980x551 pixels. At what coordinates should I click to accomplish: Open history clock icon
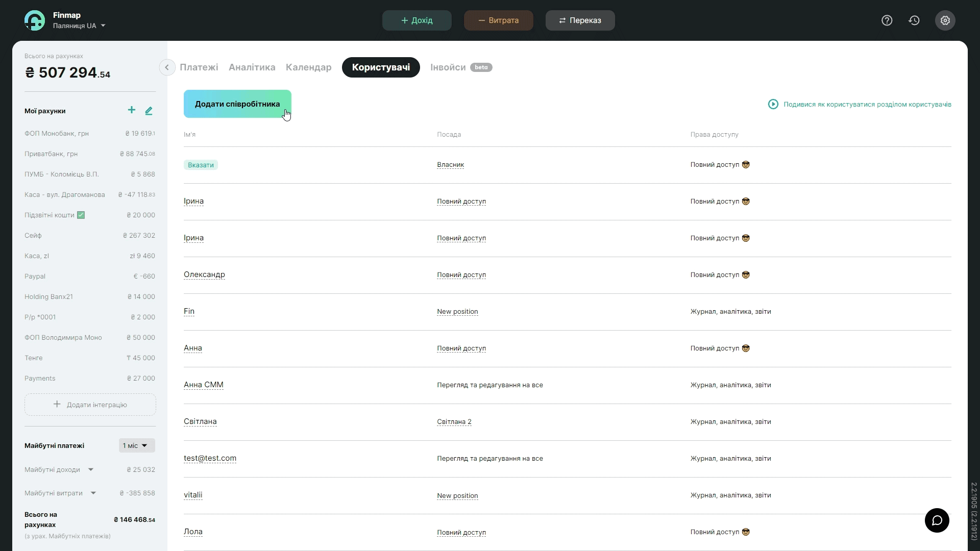(914, 20)
